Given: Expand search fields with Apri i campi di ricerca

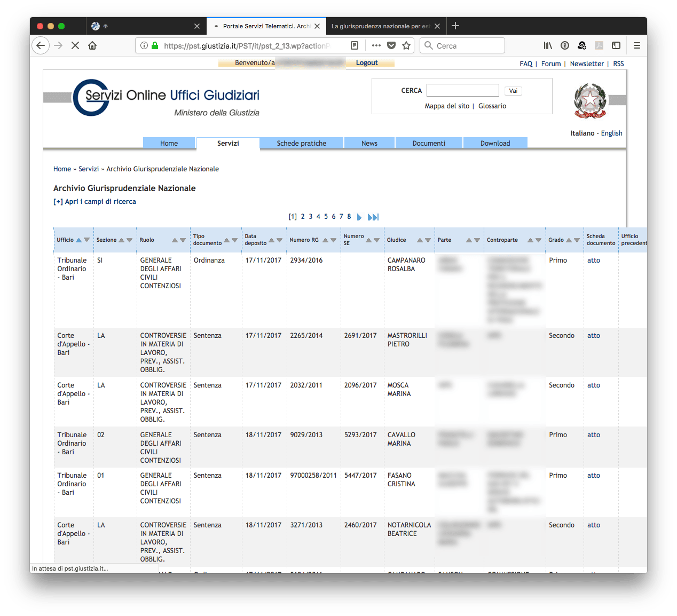Looking at the screenshot, I should coord(95,202).
